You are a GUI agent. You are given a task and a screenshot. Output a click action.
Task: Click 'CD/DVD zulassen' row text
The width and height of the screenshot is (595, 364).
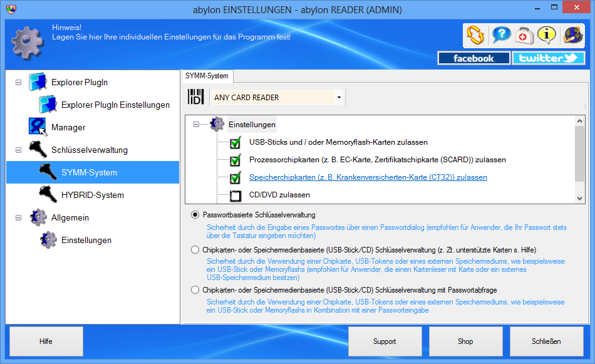[280, 195]
